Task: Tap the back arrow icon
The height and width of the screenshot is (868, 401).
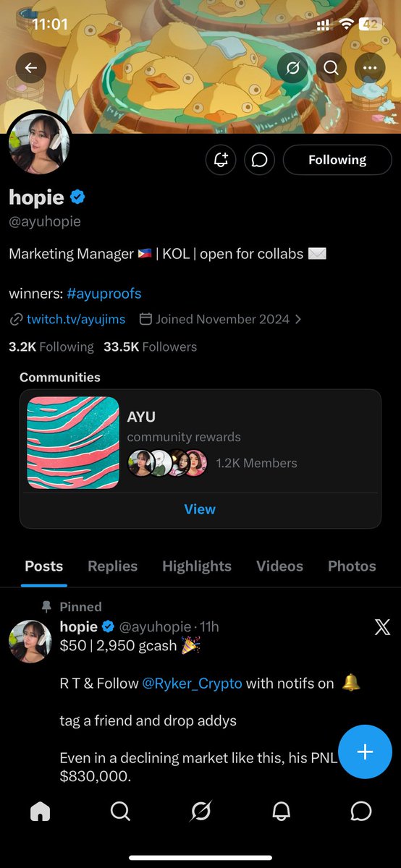Action: tap(30, 68)
